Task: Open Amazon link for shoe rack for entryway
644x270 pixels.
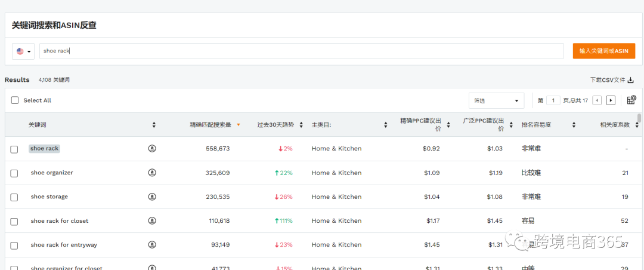Action: click(x=152, y=244)
